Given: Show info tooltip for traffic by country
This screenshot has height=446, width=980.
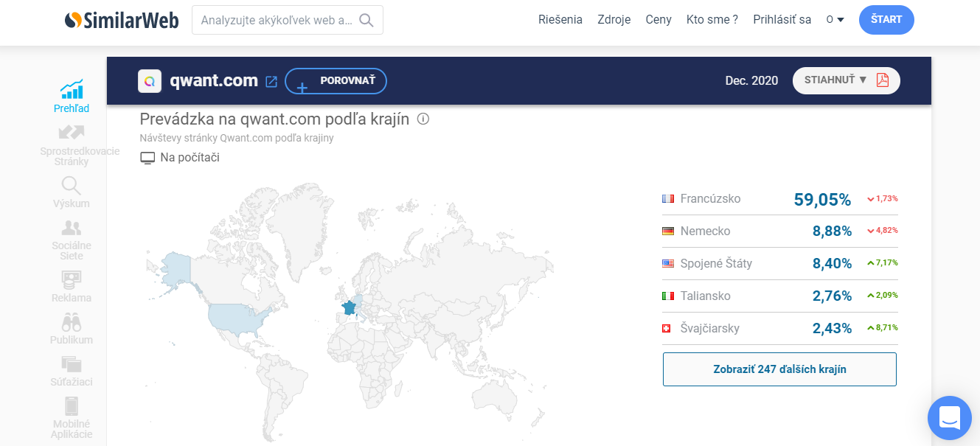Looking at the screenshot, I should click(x=423, y=119).
